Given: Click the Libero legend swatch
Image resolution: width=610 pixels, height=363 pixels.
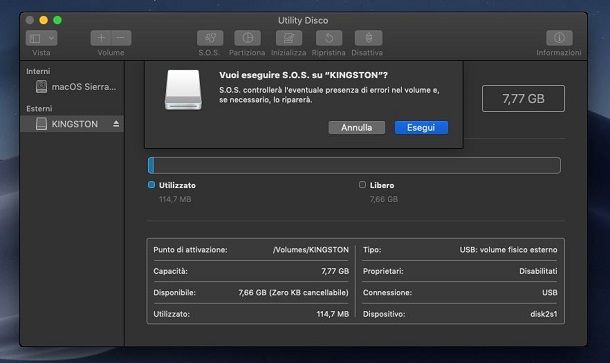Looking at the screenshot, I should click(362, 185).
